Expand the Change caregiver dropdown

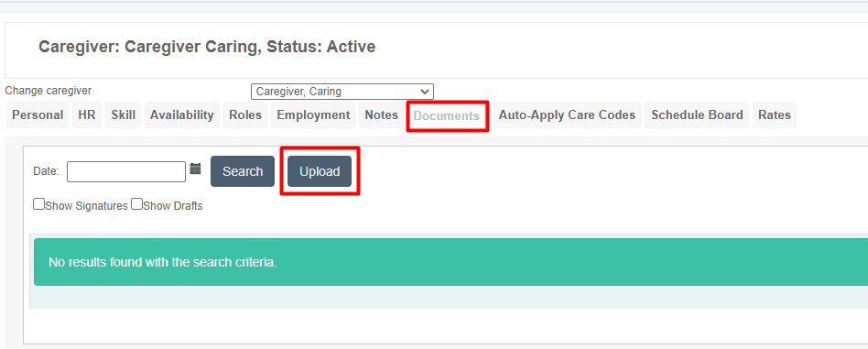click(342, 92)
